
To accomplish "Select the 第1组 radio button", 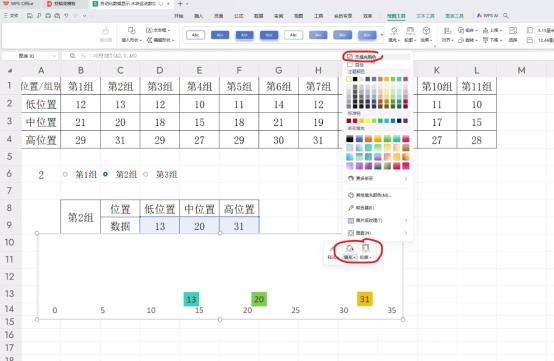I will (x=65, y=174).
